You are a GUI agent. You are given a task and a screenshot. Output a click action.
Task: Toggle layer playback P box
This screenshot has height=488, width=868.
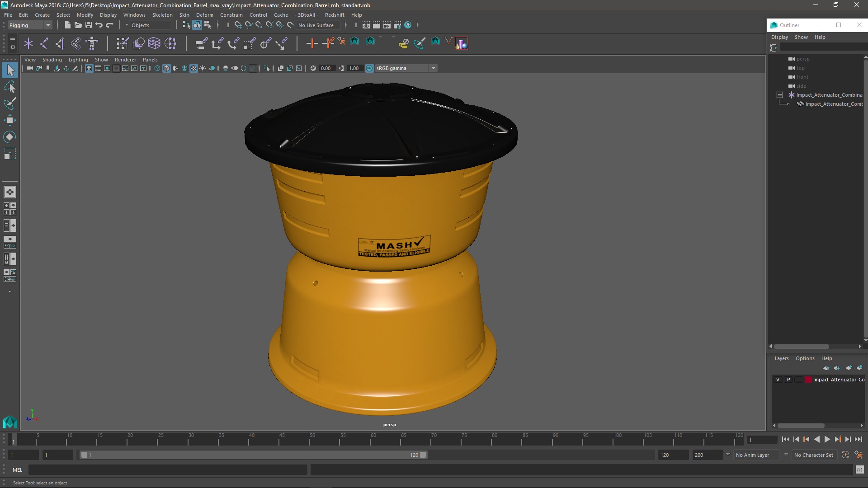[788, 380]
